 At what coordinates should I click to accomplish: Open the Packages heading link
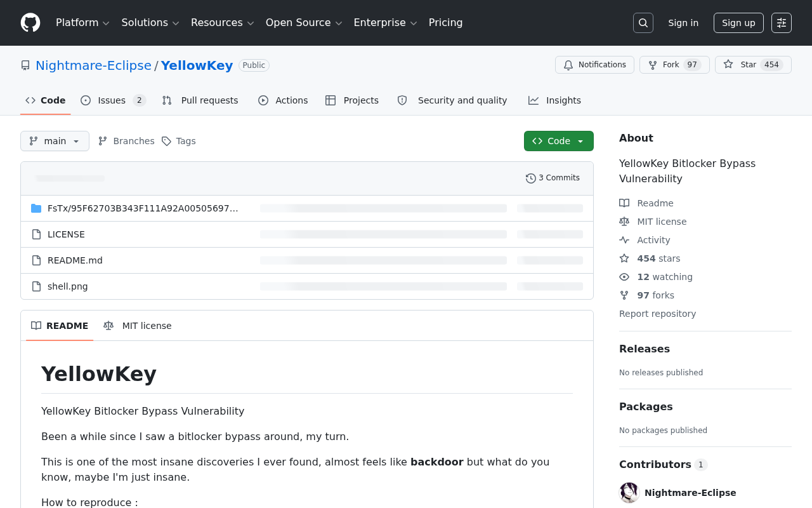646,406
